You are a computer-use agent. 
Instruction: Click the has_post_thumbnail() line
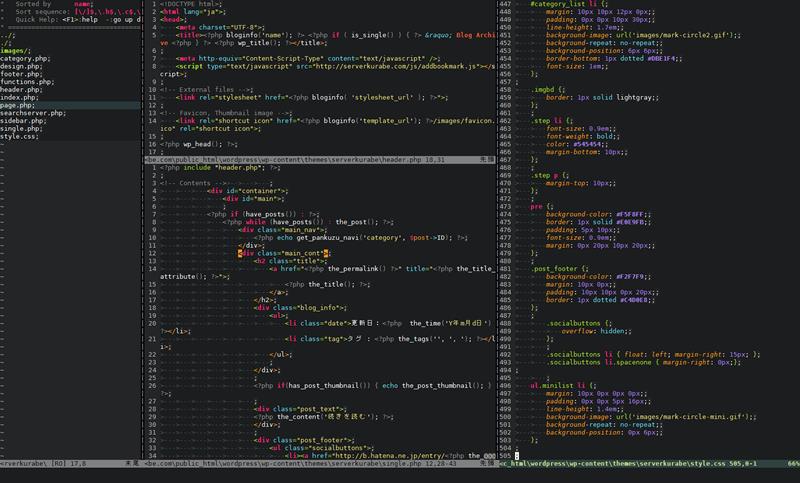pyautogui.click(x=372, y=386)
